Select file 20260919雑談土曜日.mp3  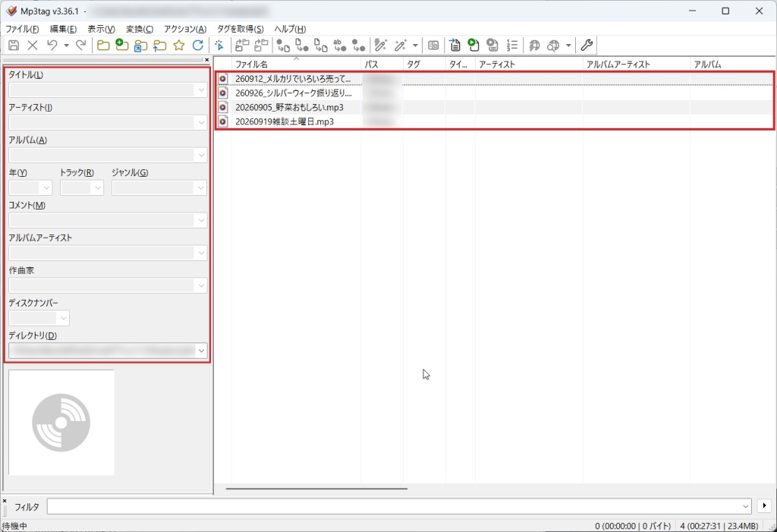coord(285,121)
